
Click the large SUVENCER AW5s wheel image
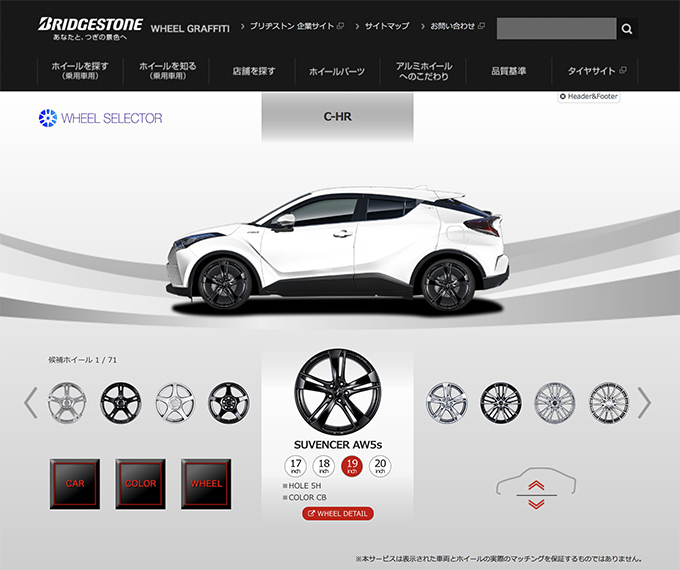[337, 392]
